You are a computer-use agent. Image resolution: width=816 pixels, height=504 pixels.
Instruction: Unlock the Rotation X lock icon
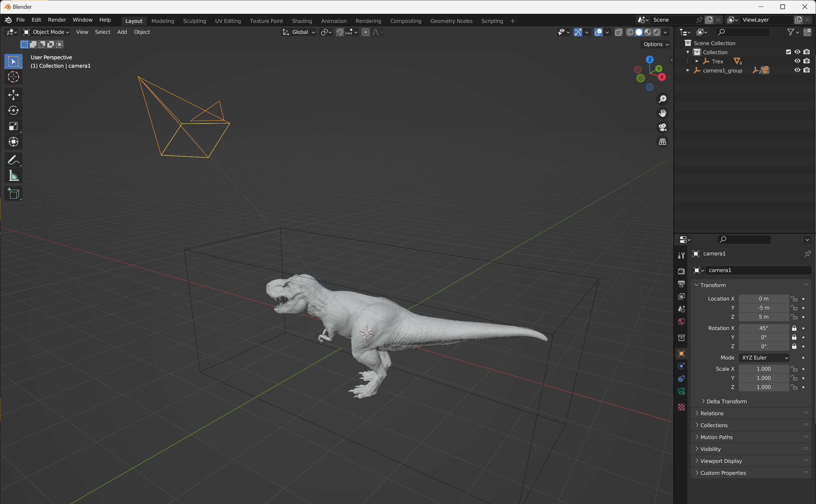tap(794, 328)
